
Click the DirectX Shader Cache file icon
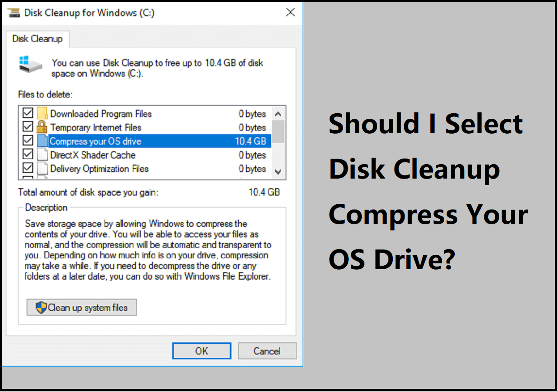[x=42, y=155]
